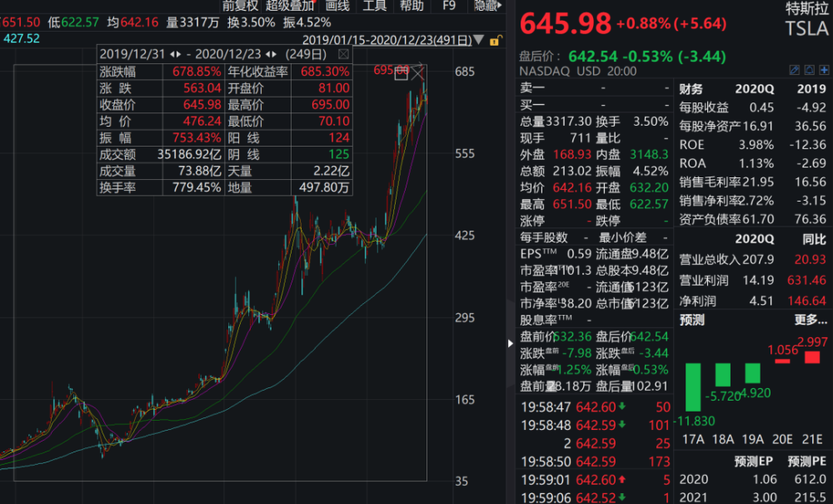Click 每股收益 row in 财务 table
833x504 pixels.
752,107
